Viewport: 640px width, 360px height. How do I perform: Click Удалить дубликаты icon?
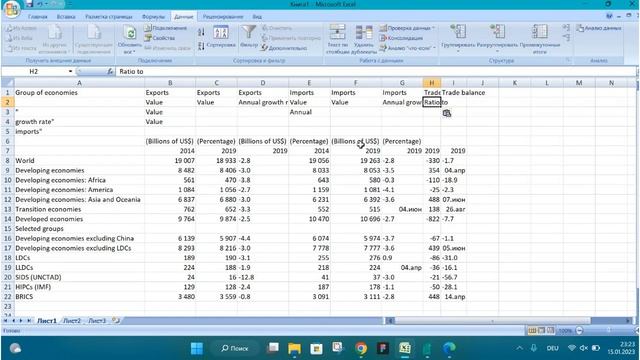pyautogui.click(x=364, y=32)
